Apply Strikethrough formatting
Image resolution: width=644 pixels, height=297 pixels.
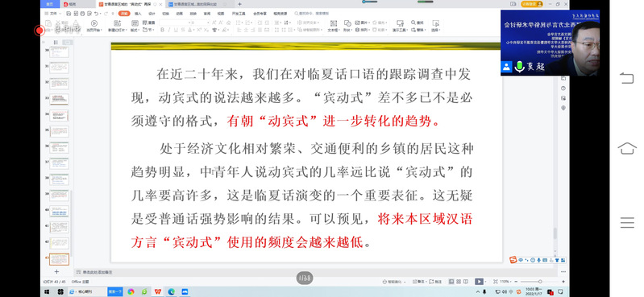183,30
